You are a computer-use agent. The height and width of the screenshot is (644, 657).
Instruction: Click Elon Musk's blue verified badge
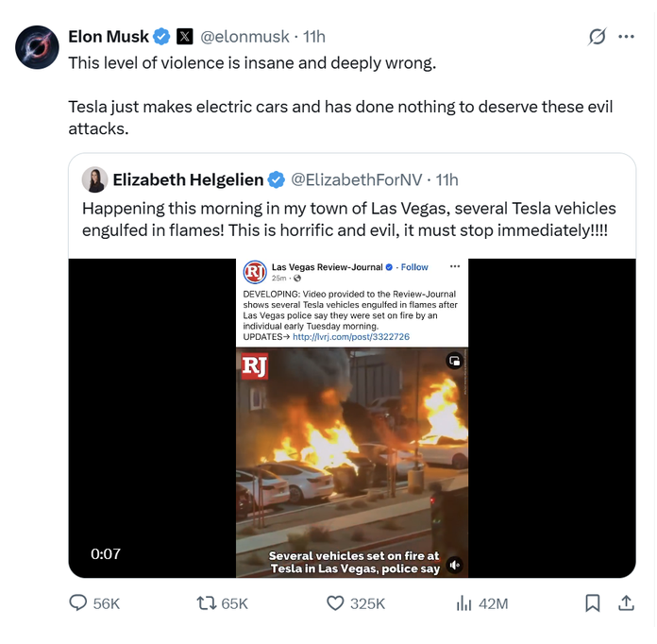(x=162, y=37)
